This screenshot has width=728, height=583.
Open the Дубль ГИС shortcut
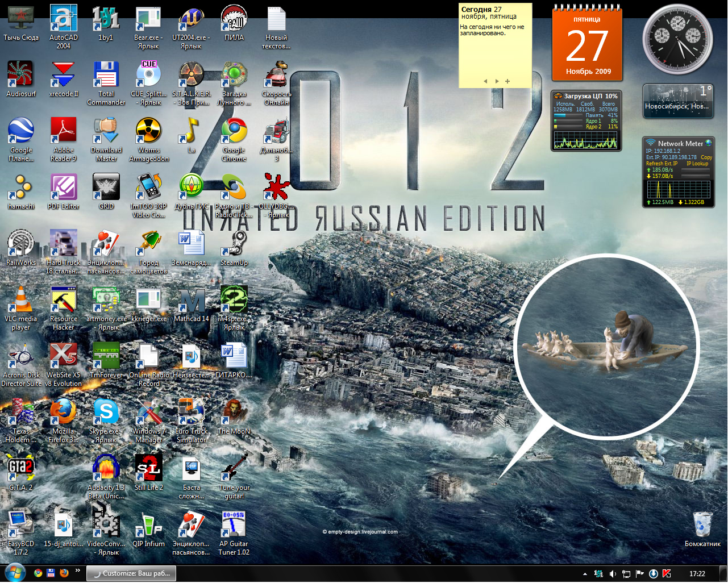[192, 191]
